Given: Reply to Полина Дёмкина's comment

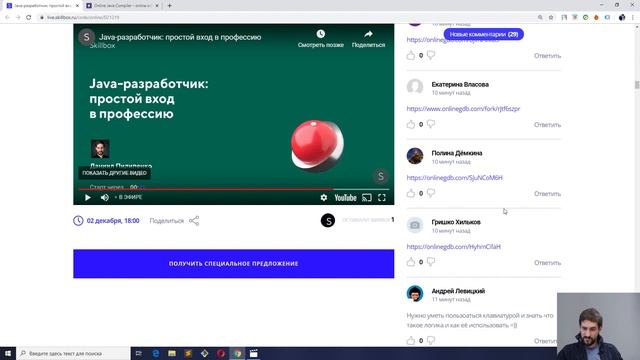Looking at the screenshot, I should click(547, 193).
